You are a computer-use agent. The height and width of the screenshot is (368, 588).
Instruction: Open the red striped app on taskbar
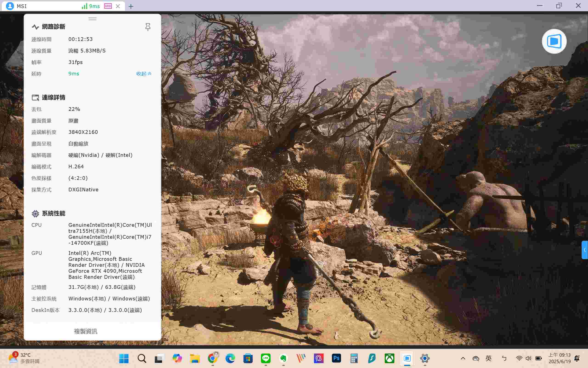click(301, 358)
